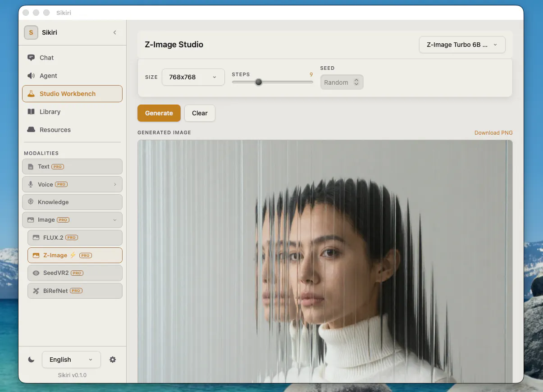The height and width of the screenshot is (392, 543).
Task: Click the Z-Image picture icon
Action: click(36, 255)
